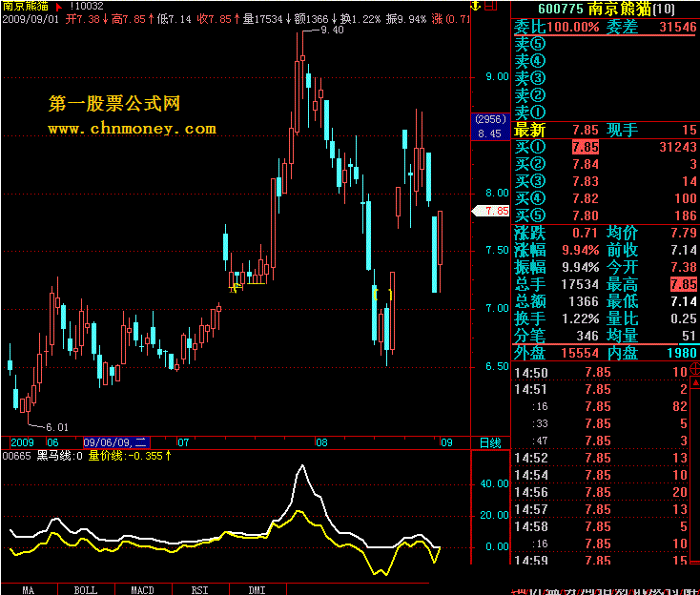Image resolution: width=700 pixels, height=595 pixels.
Task: Click the www.chnmoney.com link text
Action: click(x=133, y=129)
